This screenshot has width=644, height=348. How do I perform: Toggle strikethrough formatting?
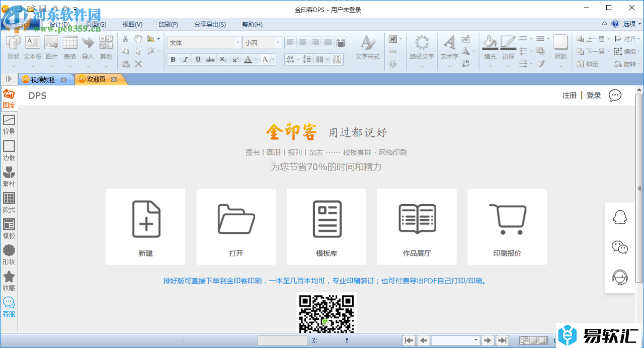211,59
